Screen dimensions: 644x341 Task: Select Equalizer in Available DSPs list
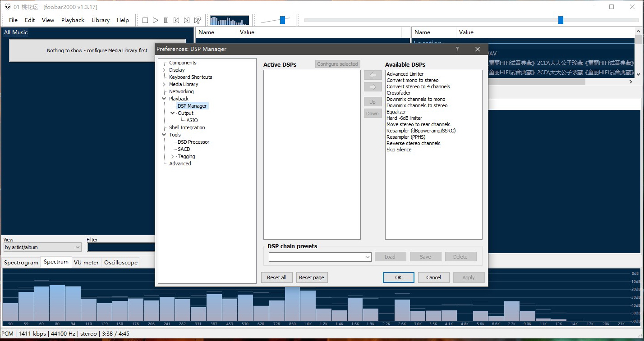click(x=396, y=112)
